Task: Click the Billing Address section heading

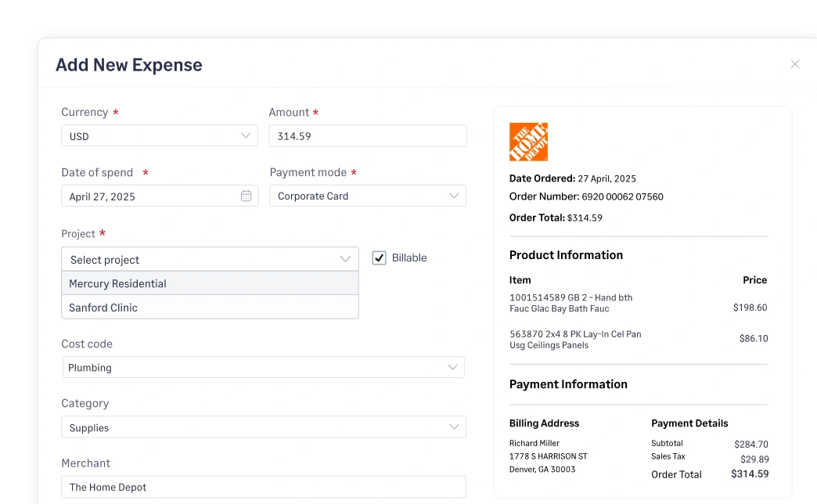Action: (544, 423)
